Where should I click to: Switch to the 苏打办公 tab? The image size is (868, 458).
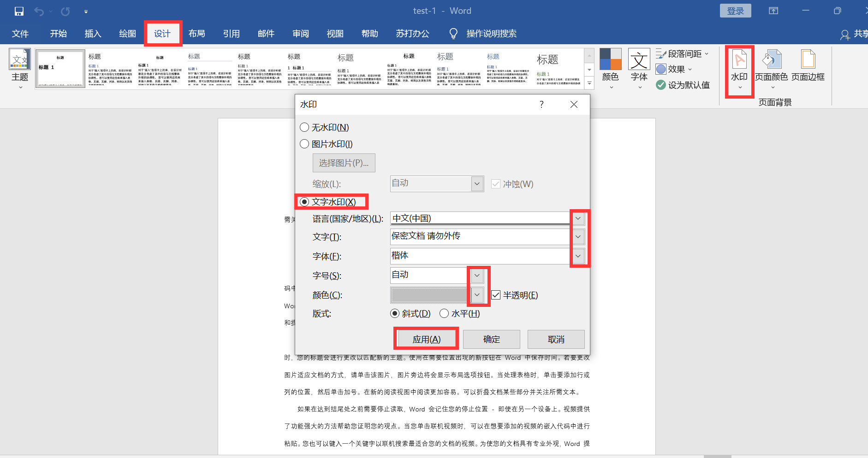(413, 33)
